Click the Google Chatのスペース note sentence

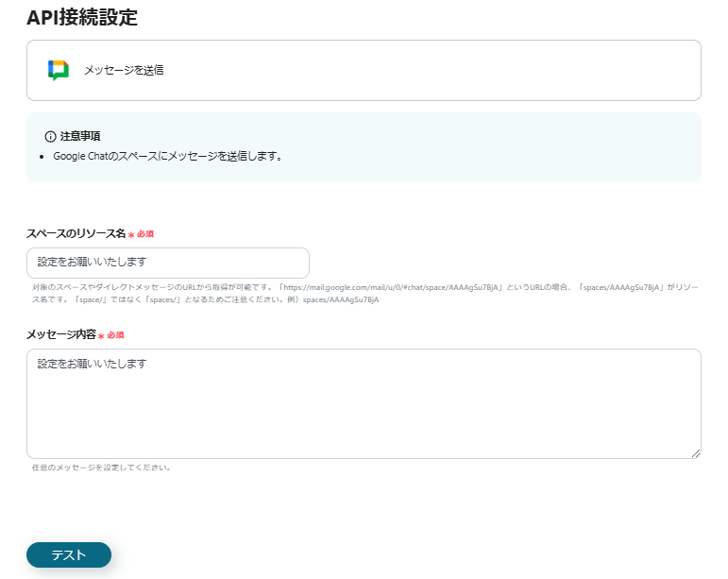click(168, 156)
